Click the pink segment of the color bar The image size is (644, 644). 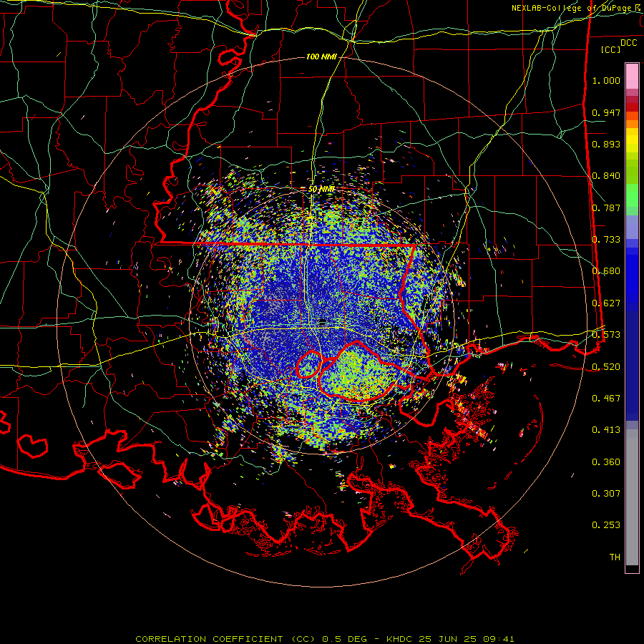(x=632, y=77)
